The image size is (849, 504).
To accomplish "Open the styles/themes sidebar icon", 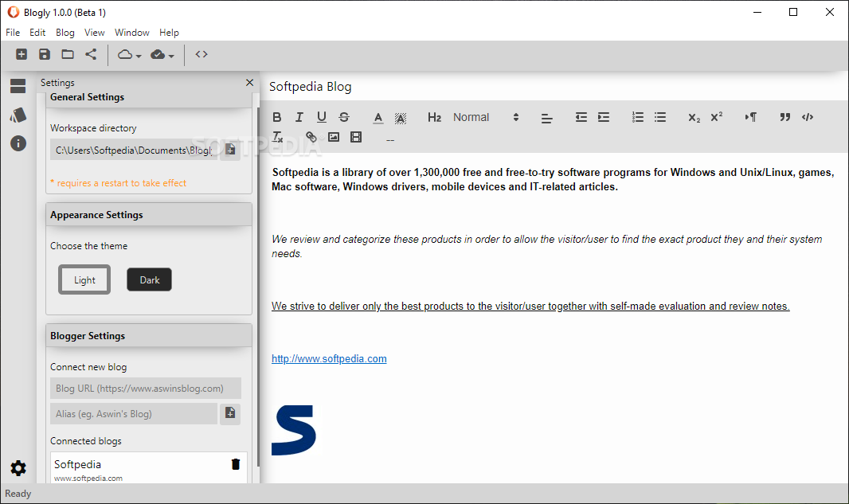I will tap(18, 115).
